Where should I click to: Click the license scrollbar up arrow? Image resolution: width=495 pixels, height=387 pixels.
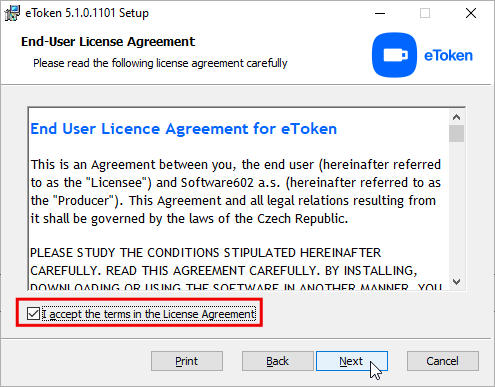[x=456, y=117]
